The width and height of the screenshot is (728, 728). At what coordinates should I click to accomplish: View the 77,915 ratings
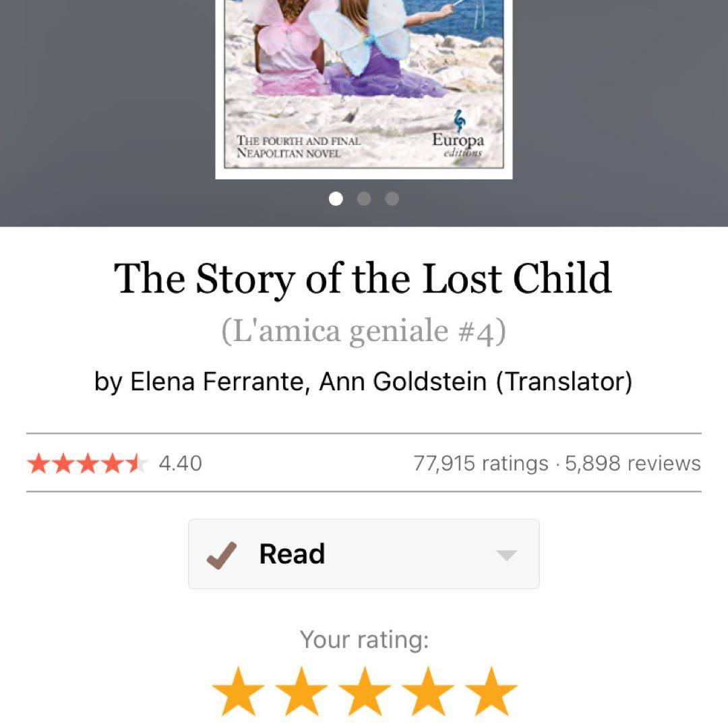pos(481,464)
